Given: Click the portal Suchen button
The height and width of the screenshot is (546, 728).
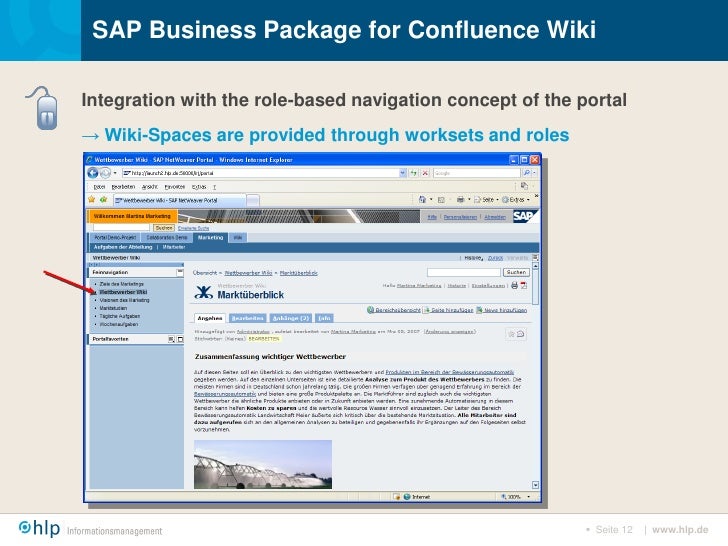Looking at the screenshot, I should (164, 228).
